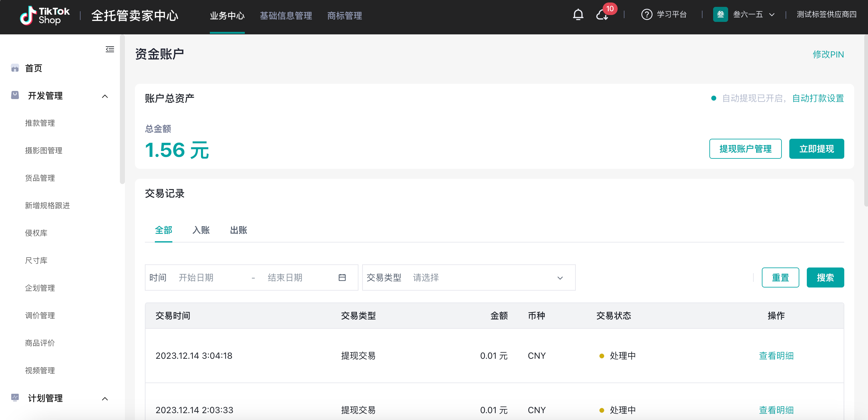Collapse the 开发管理 menu chevron

[105, 96]
